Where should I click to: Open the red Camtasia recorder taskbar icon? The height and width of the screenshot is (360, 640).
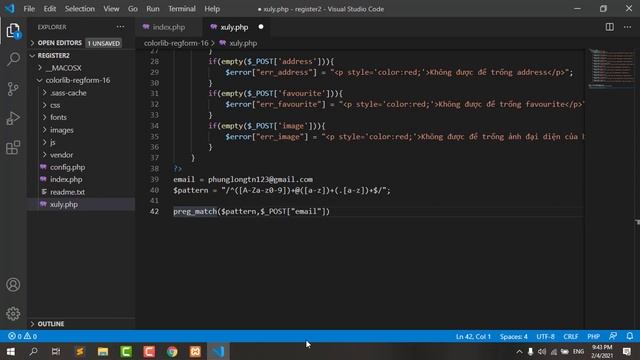(149, 351)
